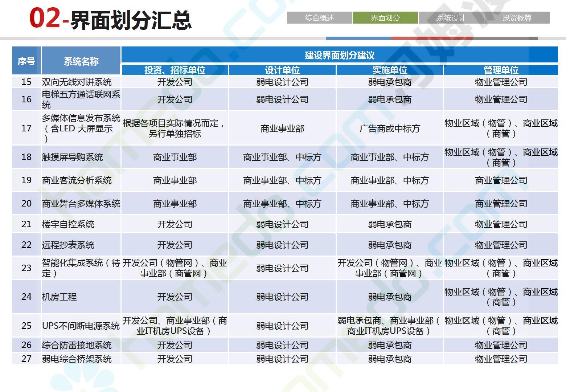Click the 建设界面划分建议 header cell

click(x=340, y=55)
